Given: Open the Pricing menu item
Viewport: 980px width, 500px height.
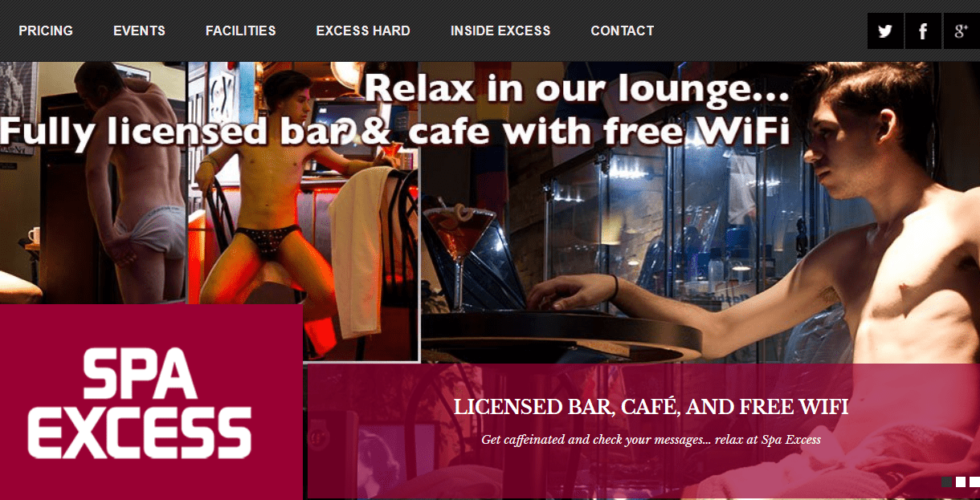Looking at the screenshot, I should pos(46,30).
